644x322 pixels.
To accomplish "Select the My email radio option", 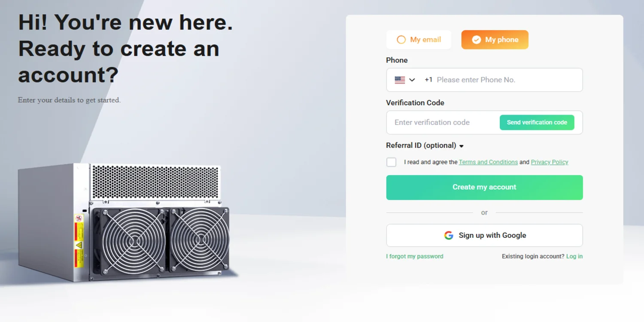I will point(419,39).
